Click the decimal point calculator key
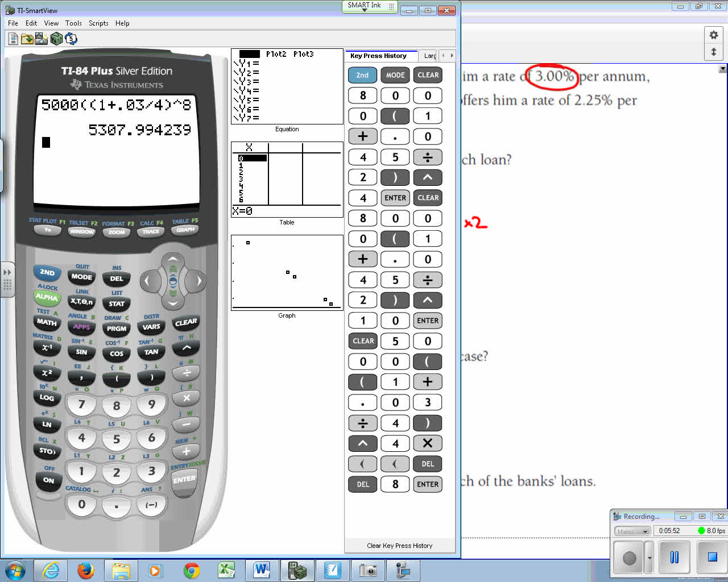The width and height of the screenshot is (728, 582). [x=117, y=505]
